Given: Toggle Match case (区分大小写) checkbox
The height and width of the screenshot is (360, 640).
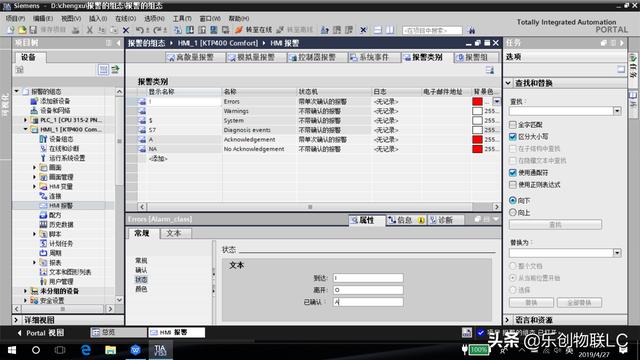Looking at the screenshot, I should pos(513,137).
